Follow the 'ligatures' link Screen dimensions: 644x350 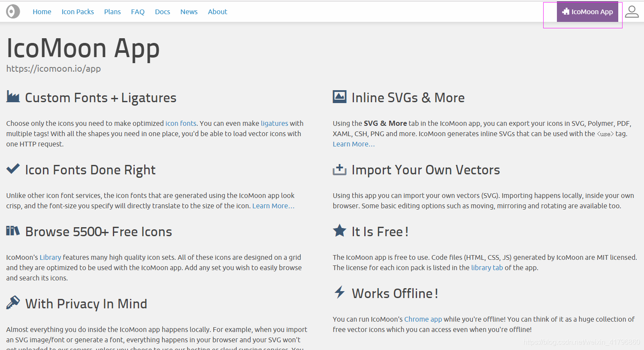click(275, 123)
